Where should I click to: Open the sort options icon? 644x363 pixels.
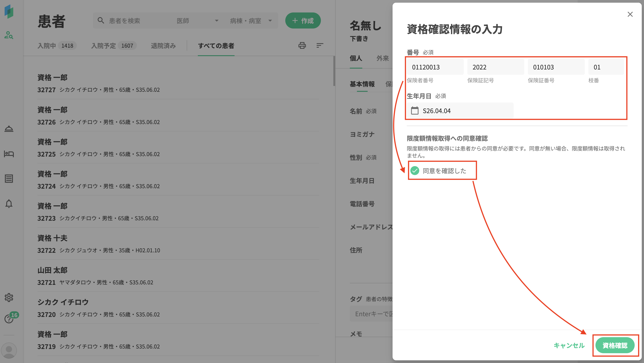click(320, 45)
